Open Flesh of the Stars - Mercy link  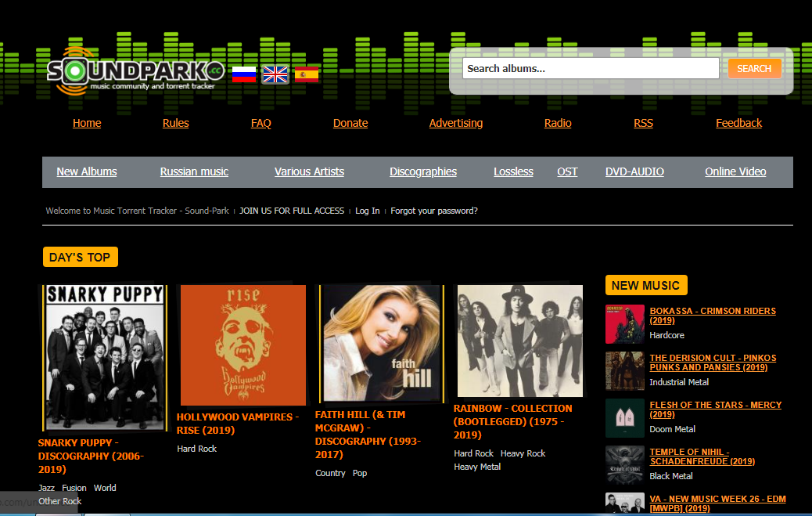pyautogui.click(x=715, y=410)
